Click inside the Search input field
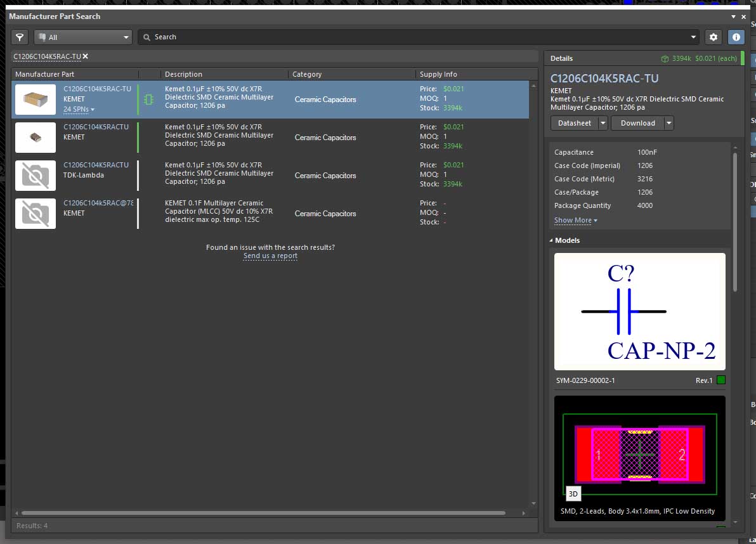 pos(419,37)
